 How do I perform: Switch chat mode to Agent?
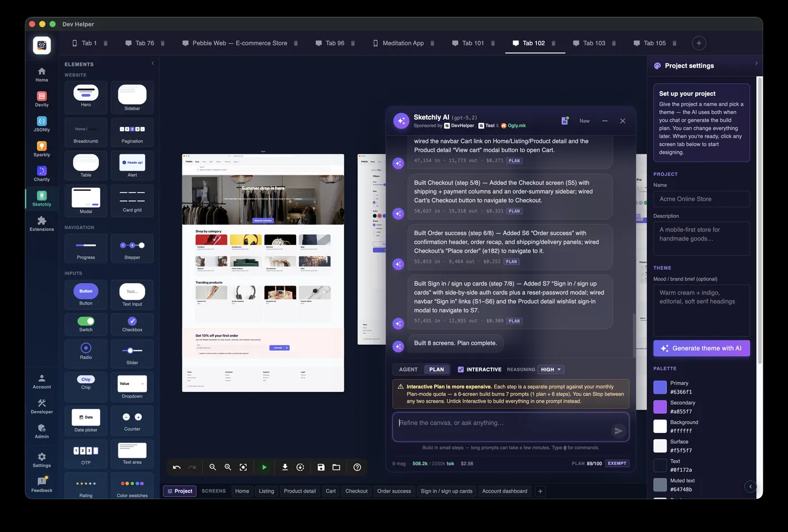coord(409,369)
